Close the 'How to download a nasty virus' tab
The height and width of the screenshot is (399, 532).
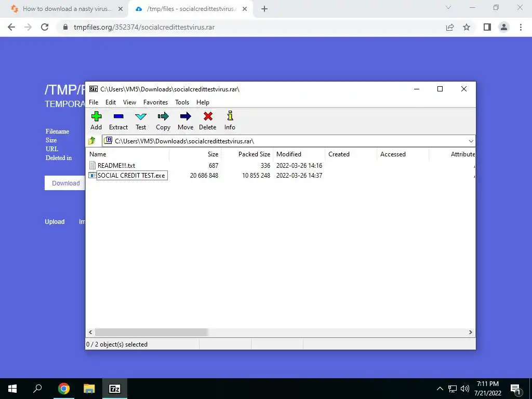pyautogui.click(x=121, y=9)
